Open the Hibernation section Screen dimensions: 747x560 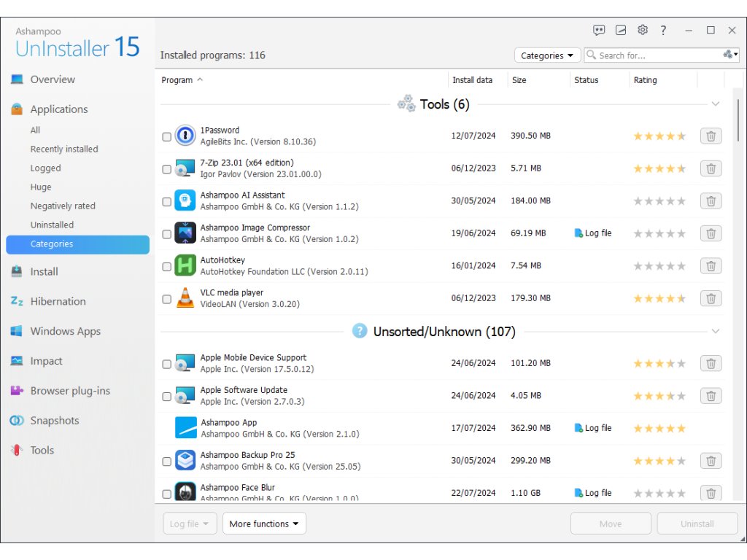[58, 301]
